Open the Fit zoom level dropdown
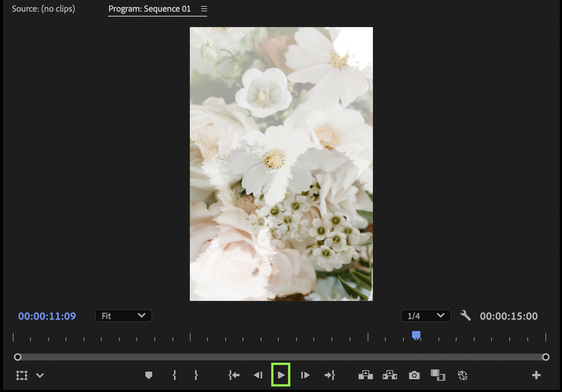 tap(124, 316)
